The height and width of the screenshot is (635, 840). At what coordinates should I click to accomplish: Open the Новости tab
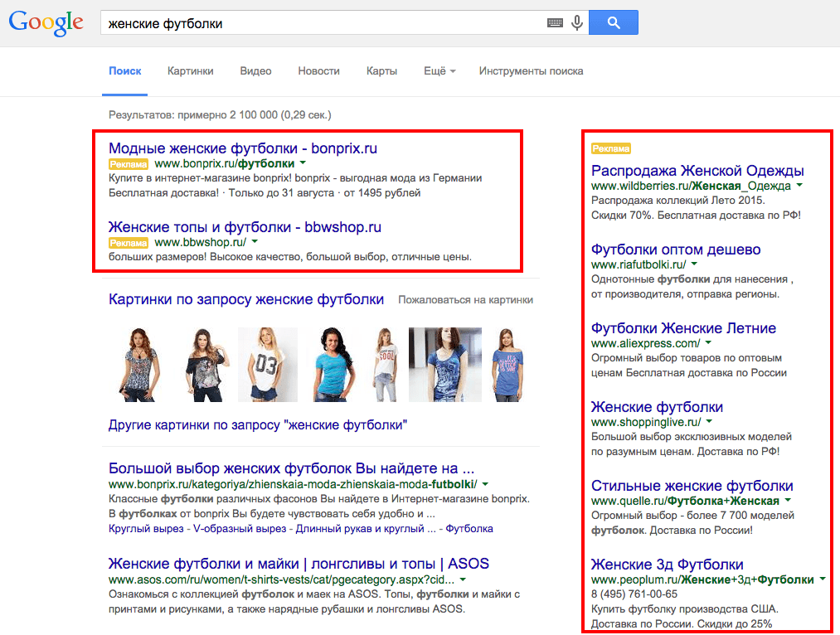pyautogui.click(x=318, y=70)
